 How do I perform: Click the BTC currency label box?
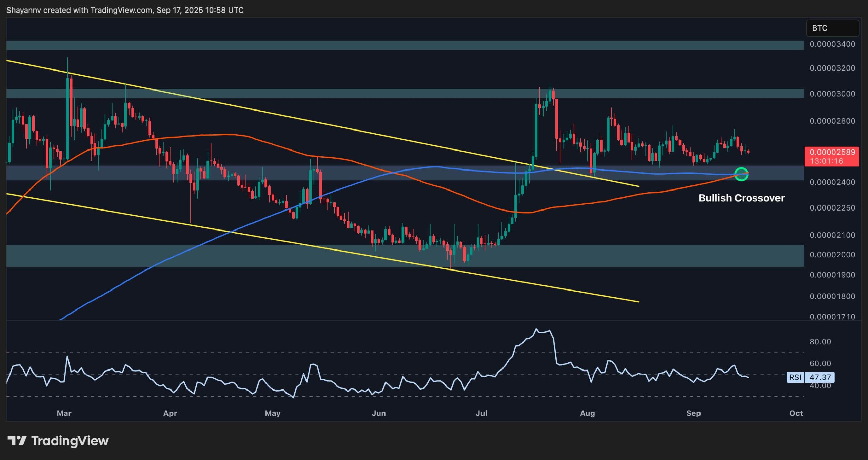[x=832, y=28]
